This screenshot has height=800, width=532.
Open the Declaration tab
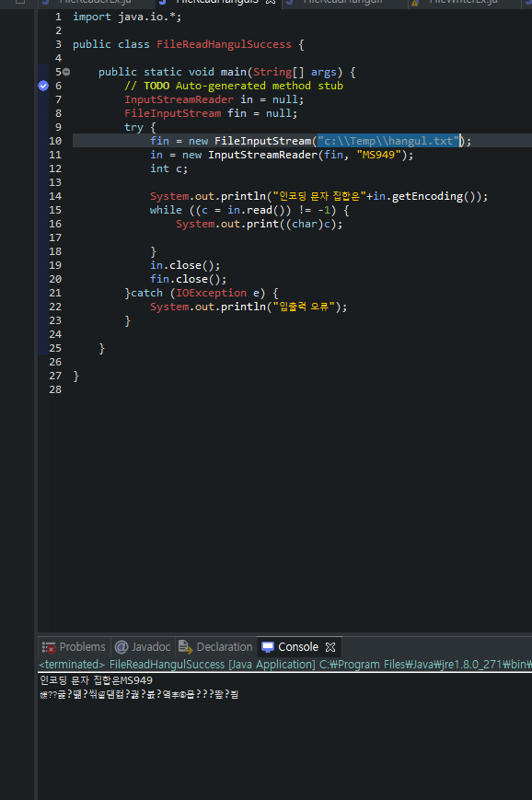[216, 647]
